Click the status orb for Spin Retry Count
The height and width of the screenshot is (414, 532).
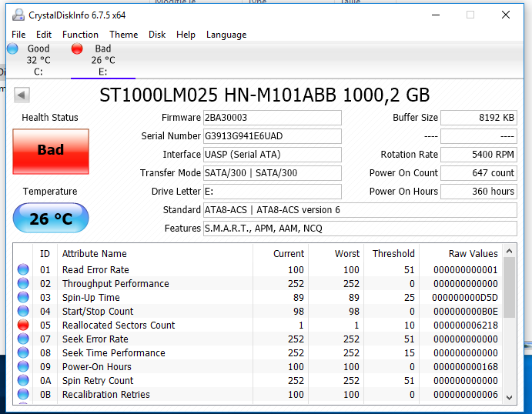(x=23, y=381)
